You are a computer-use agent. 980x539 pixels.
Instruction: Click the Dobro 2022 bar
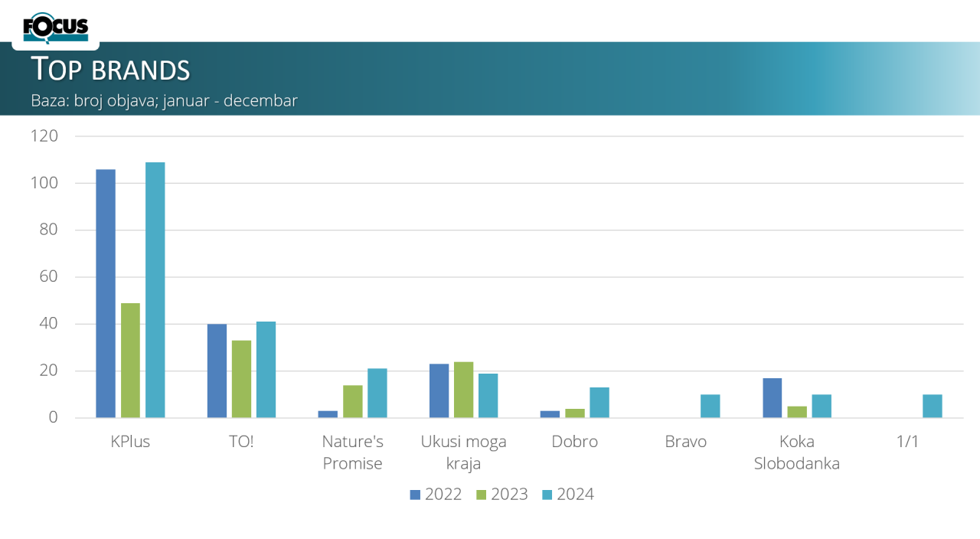550,414
